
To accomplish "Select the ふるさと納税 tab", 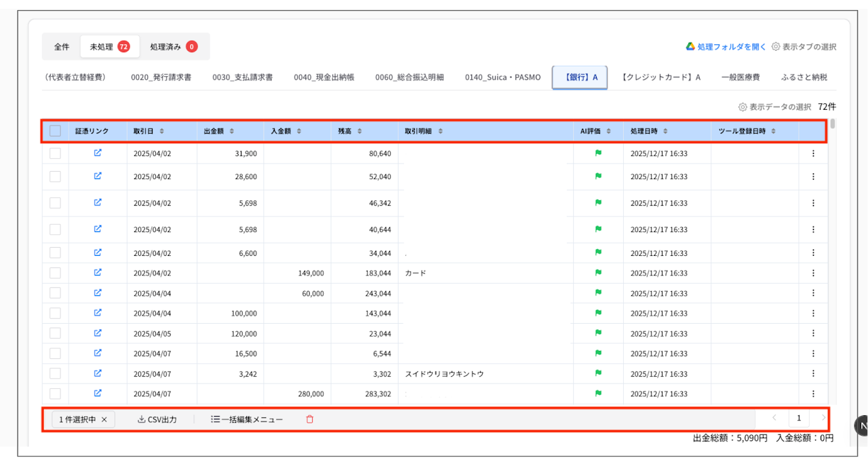I will click(x=804, y=77).
